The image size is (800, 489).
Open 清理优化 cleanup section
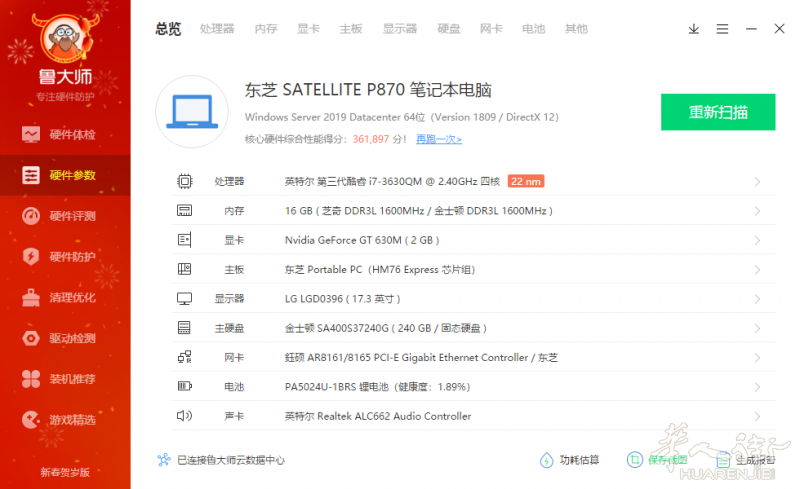[x=65, y=298]
